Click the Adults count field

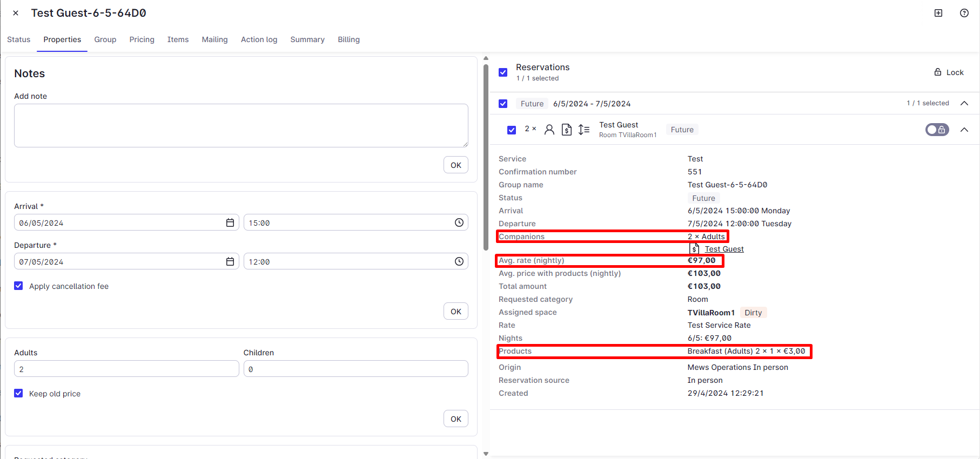(126, 369)
